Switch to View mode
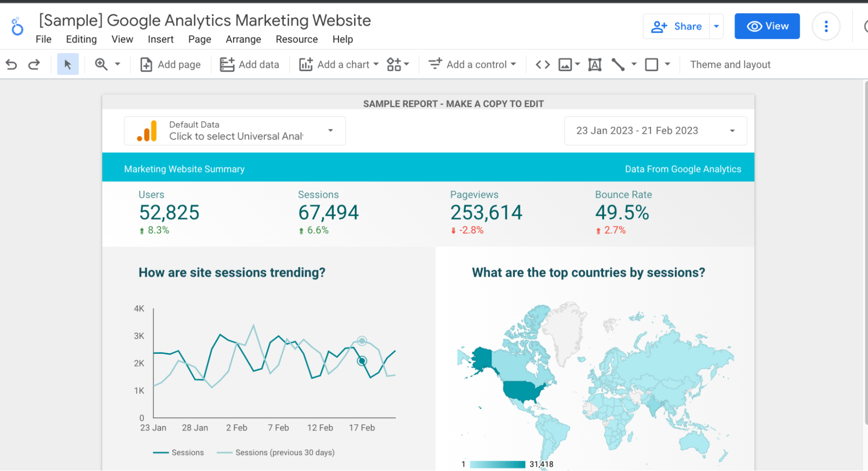The width and height of the screenshot is (868, 471). (x=767, y=26)
